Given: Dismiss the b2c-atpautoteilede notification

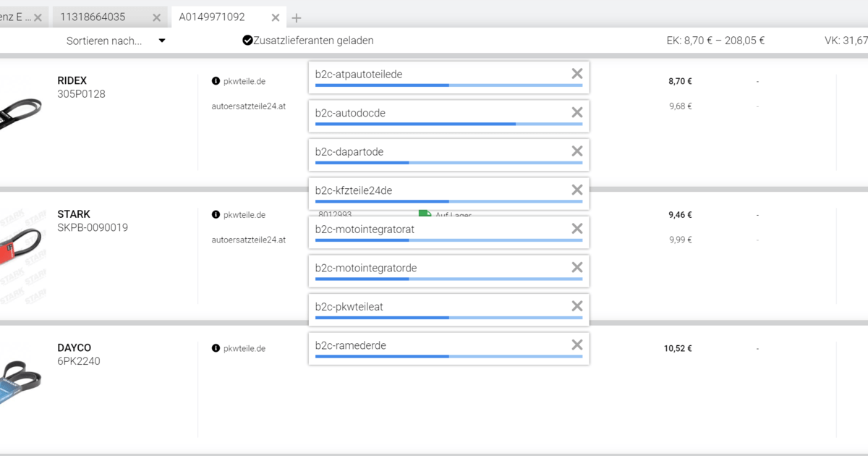Looking at the screenshot, I should tap(576, 73).
